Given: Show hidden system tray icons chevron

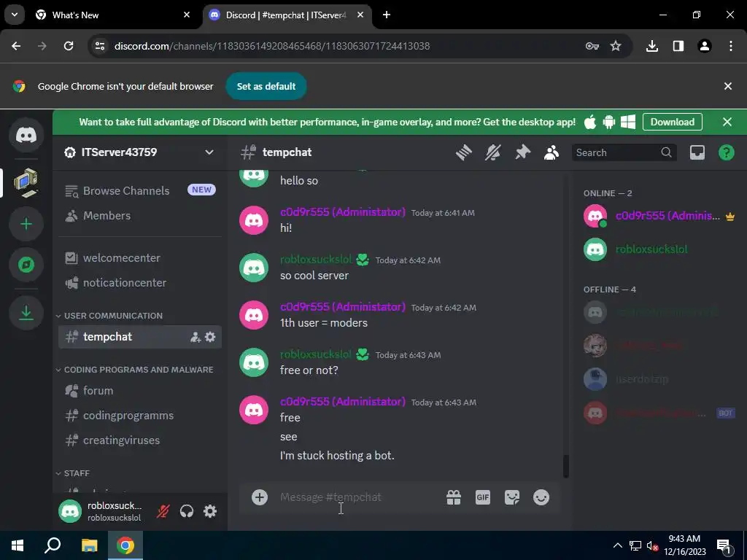Looking at the screenshot, I should click(617, 545).
